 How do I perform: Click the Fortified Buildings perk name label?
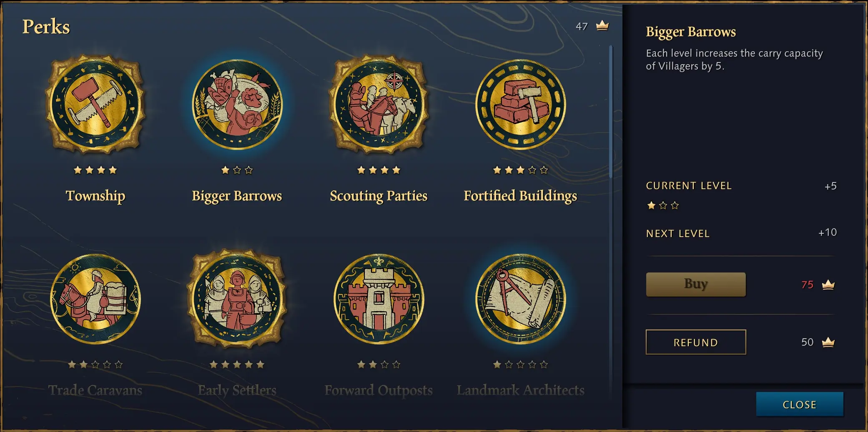(520, 196)
